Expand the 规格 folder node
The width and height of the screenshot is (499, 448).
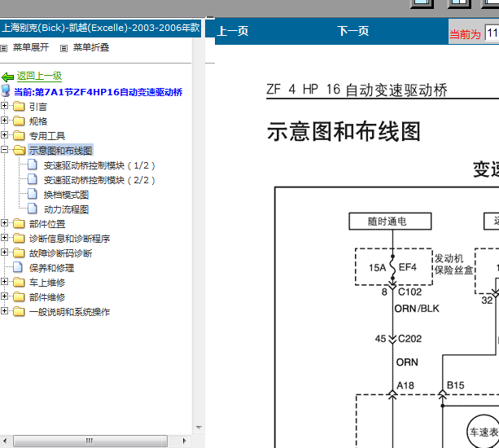click(x=4, y=120)
